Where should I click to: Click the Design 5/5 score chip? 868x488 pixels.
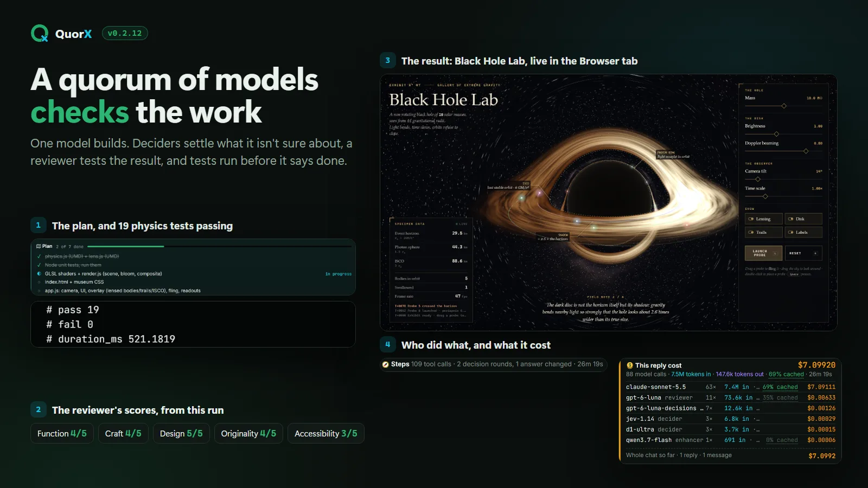(181, 433)
